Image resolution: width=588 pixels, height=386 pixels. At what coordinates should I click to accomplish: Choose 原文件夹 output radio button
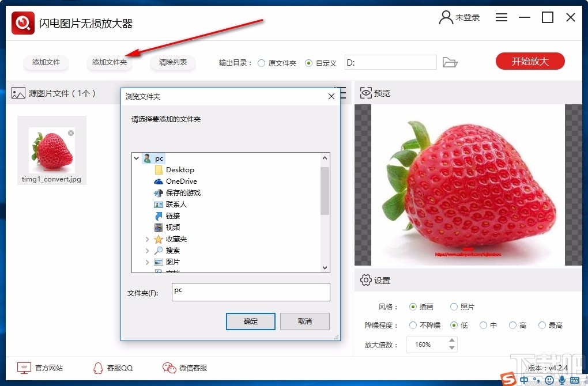261,63
